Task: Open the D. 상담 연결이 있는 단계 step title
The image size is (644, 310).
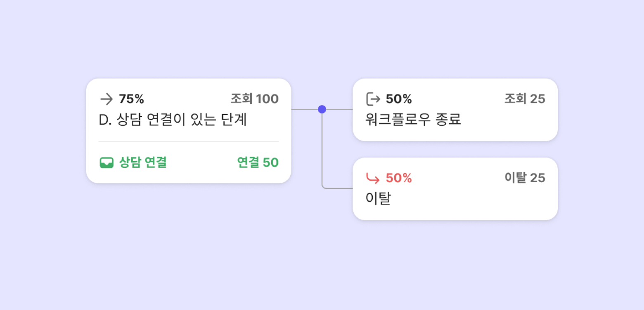Action: pos(173,120)
